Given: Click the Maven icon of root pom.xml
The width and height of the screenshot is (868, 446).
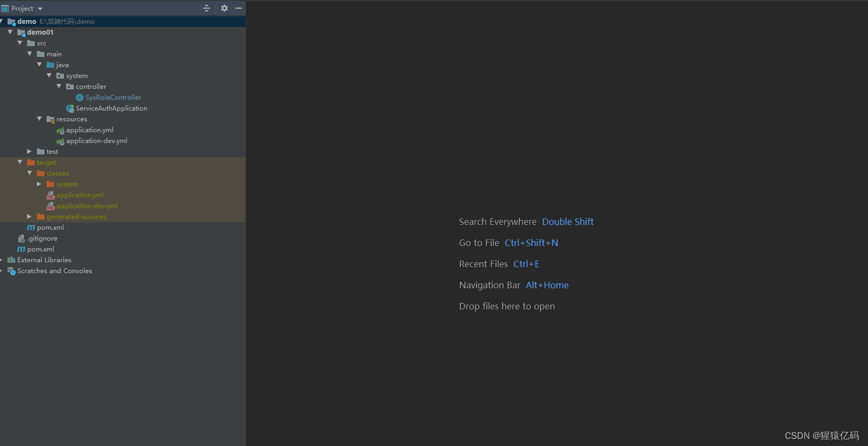Looking at the screenshot, I should tap(21, 249).
